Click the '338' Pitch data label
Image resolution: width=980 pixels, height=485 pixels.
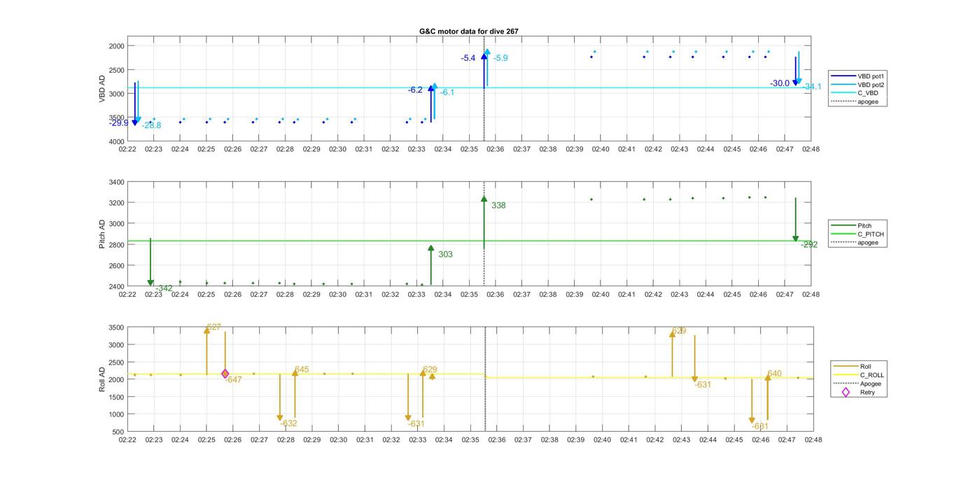[498, 206]
